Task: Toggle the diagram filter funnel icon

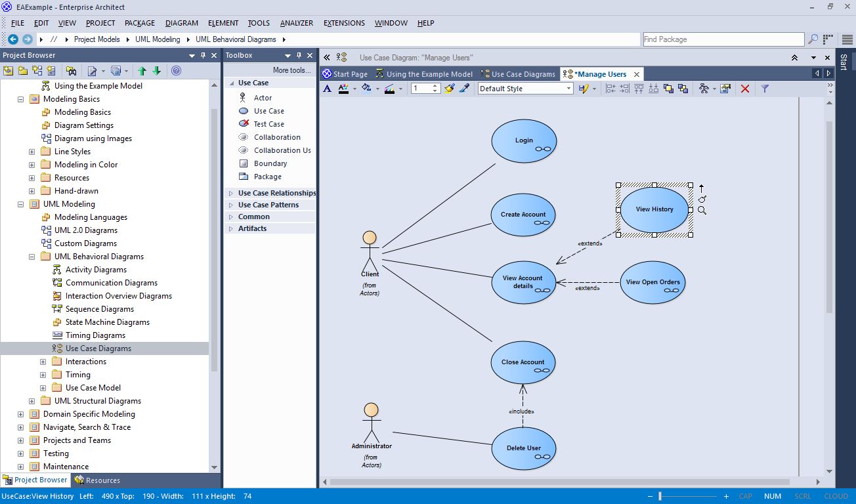Action: pyautogui.click(x=765, y=89)
